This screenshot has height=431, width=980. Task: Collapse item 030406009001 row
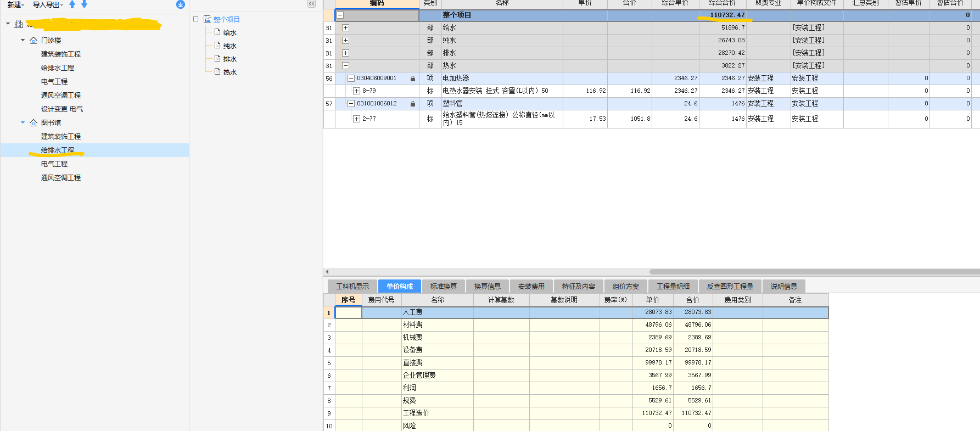pyautogui.click(x=351, y=79)
